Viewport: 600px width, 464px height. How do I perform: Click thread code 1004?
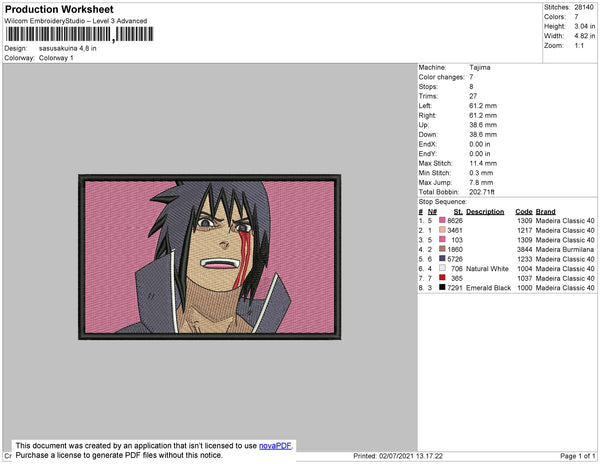(525, 269)
